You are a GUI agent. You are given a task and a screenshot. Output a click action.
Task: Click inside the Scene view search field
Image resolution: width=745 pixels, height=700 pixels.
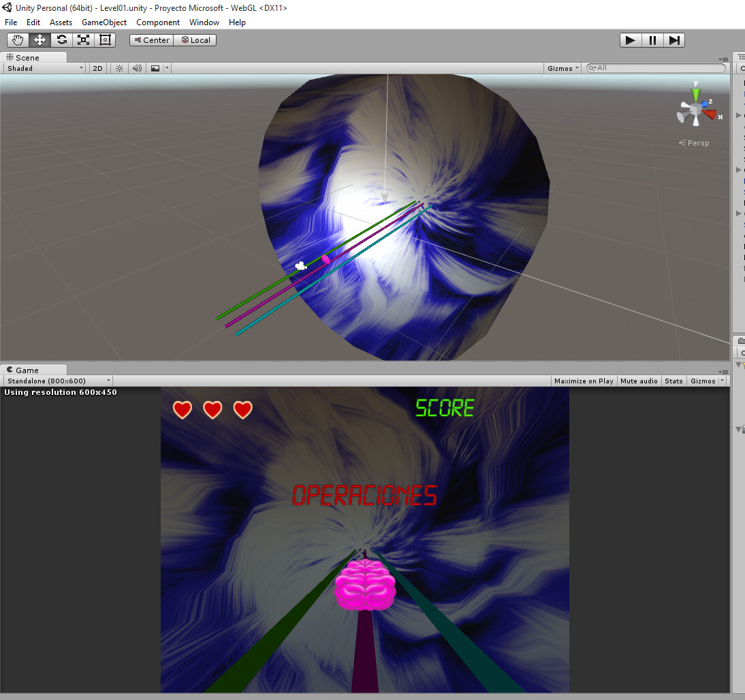(x=654, y=67)
